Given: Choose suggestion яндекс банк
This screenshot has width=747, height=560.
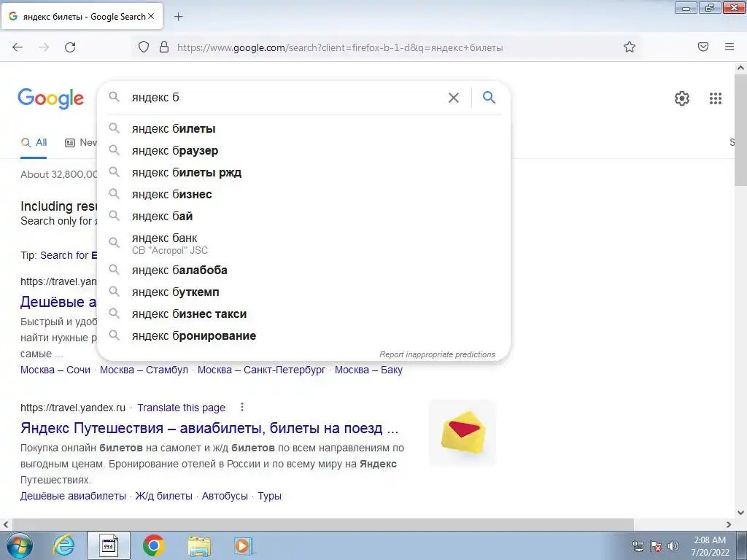Looking at the screenshot, I should click(304, 243).
